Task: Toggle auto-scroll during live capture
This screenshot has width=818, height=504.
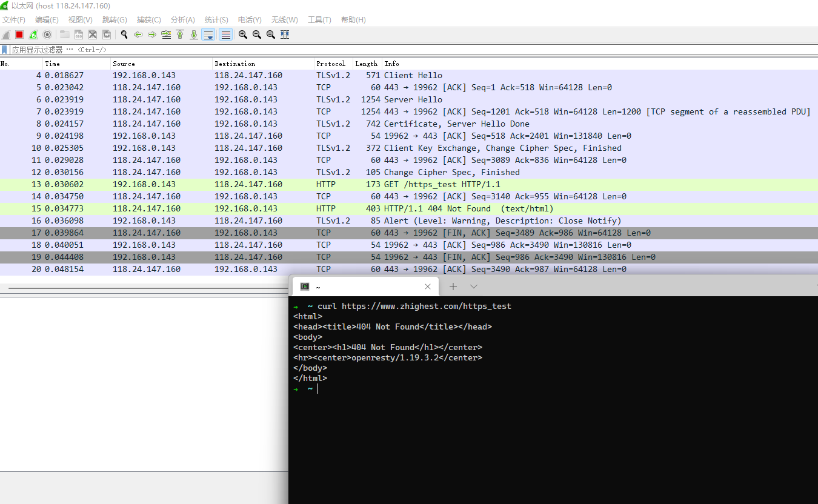Action: (208, 35)
